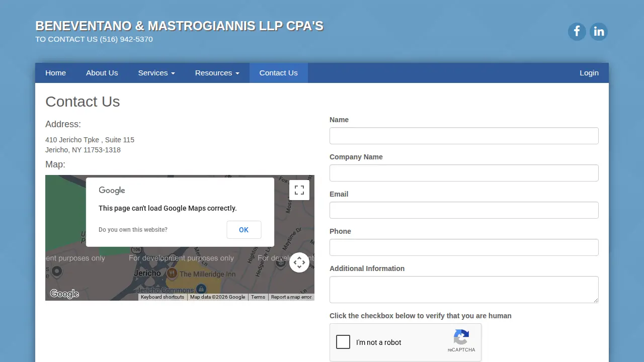
Task: Open the Facebook page icon
Action: [577, 32]
